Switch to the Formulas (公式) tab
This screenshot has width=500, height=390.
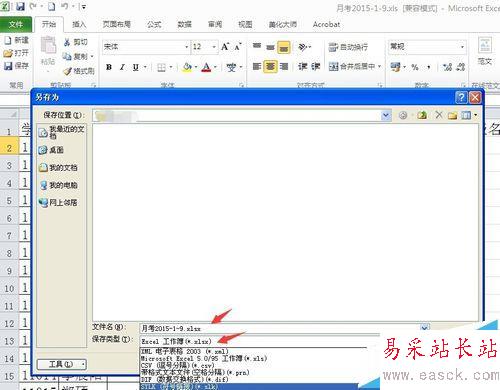[154, 24]
